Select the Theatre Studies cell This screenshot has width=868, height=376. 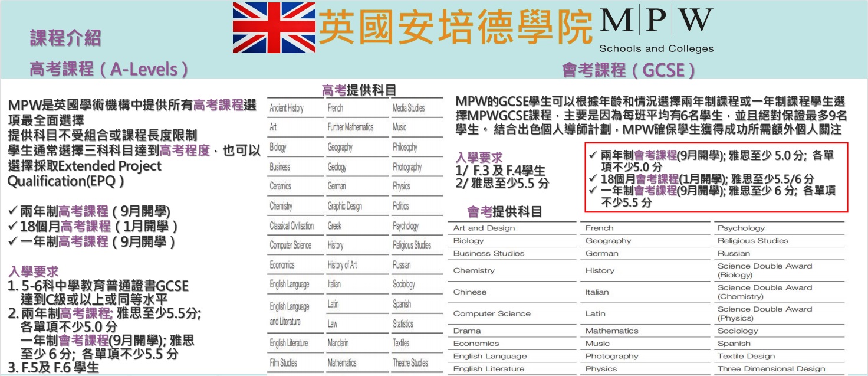click(x=410, y=362)
